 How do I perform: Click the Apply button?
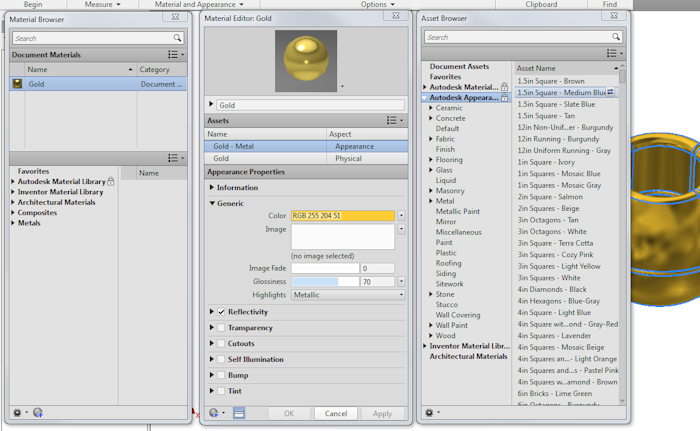pyautogui.click(x=383, y=413)
